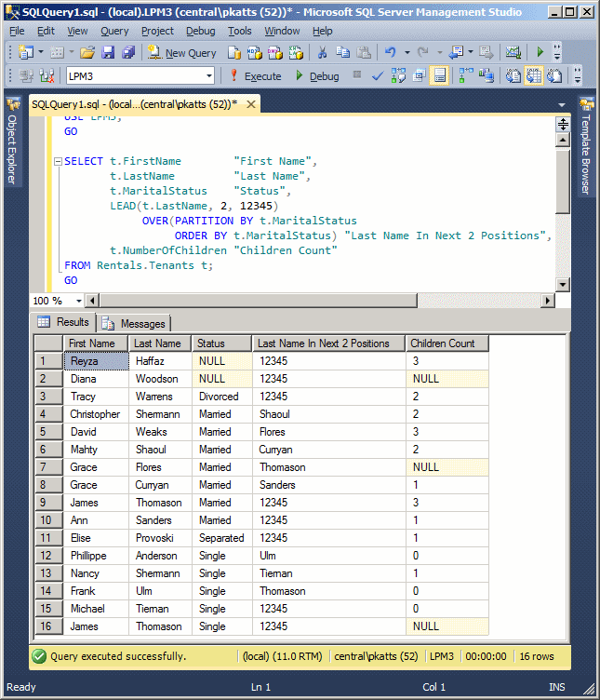Open the Window menu
600x700 pixels.
point(282,31)
